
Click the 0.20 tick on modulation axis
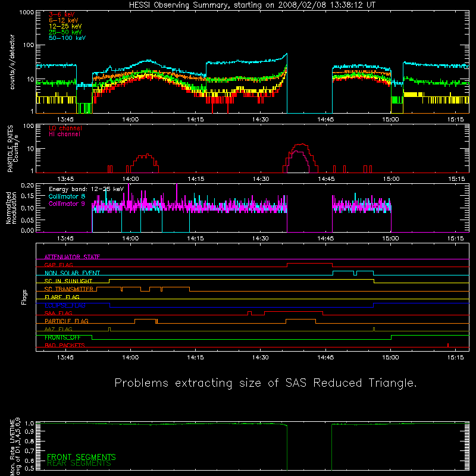[27, 186]
